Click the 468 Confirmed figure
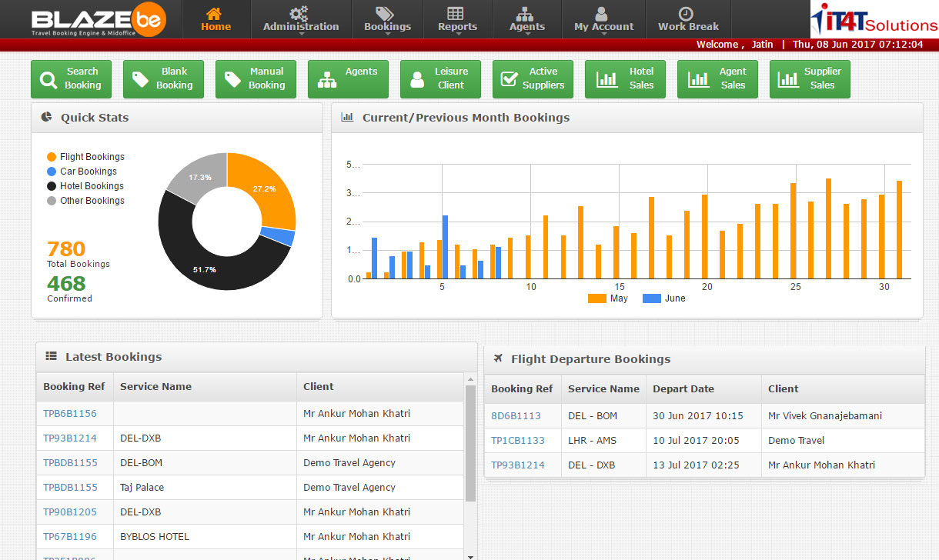 coord(66,284)
